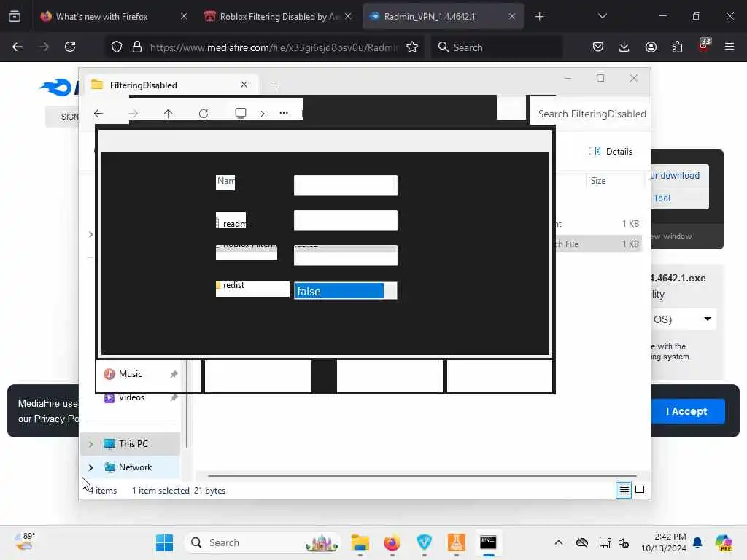Add a new File Explorer tab
This screenshot has height=560, width=747.
tap(276, 85)
